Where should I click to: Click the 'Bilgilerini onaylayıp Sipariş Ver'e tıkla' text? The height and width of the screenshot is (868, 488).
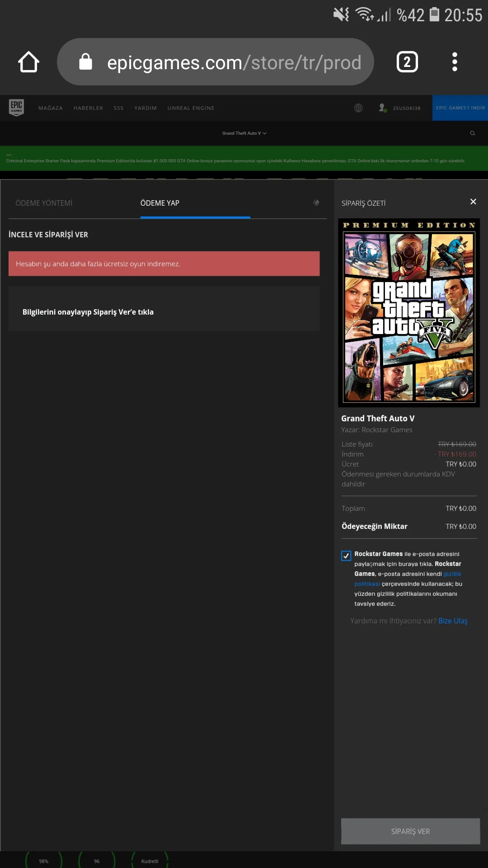[x=88, y=312]
